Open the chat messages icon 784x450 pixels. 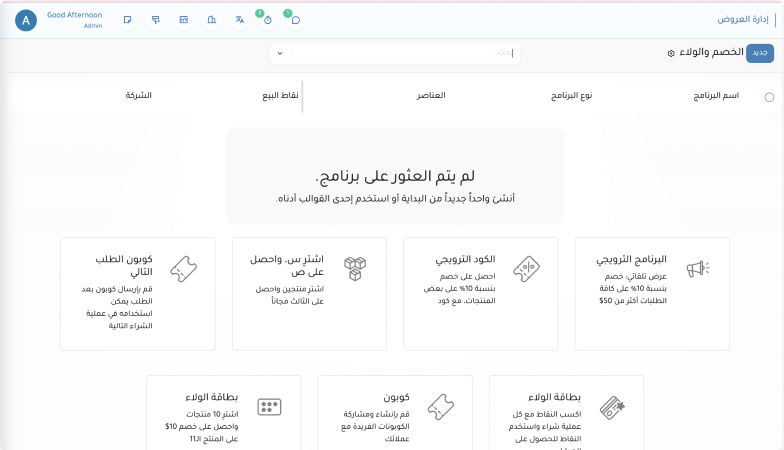295,20
